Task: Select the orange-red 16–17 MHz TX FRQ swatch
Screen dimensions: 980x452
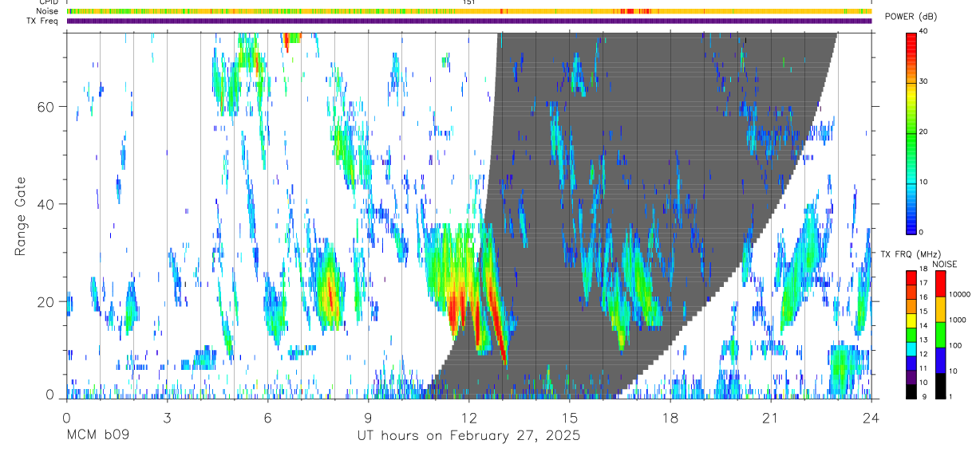Action: coord(911,293)
